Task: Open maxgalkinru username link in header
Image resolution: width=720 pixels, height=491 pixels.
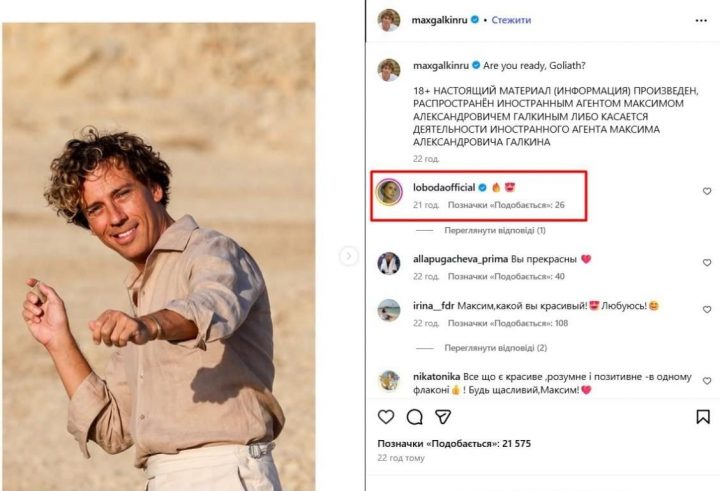Action: [440, 20]
